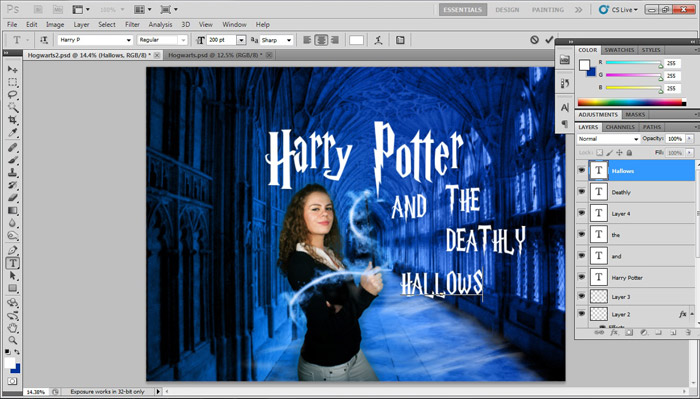Viewport: 700px width, 399px height.
Task: Hide Layer 3 visibility eye
Action: coord(581,296)
